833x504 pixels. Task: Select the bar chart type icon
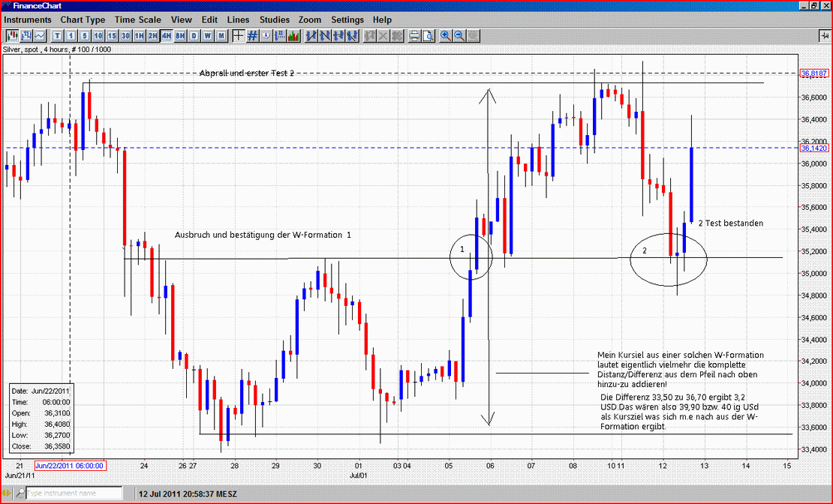pyautogui.click(x=26, y=35)
